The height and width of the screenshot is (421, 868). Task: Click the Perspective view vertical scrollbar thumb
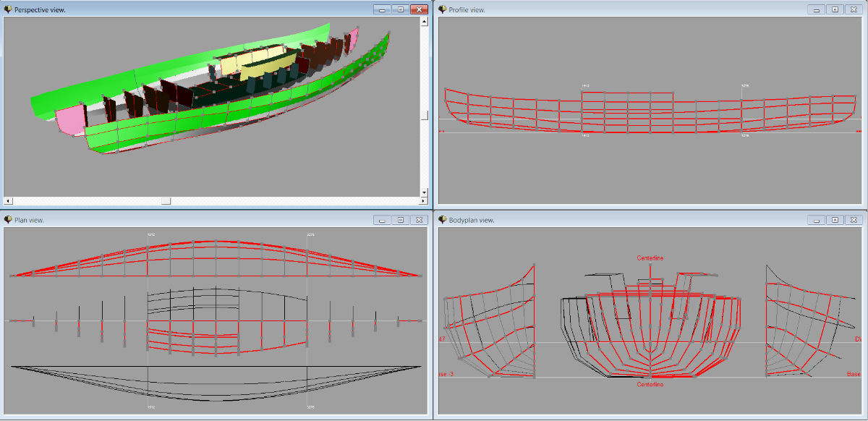tap(425, 114)
